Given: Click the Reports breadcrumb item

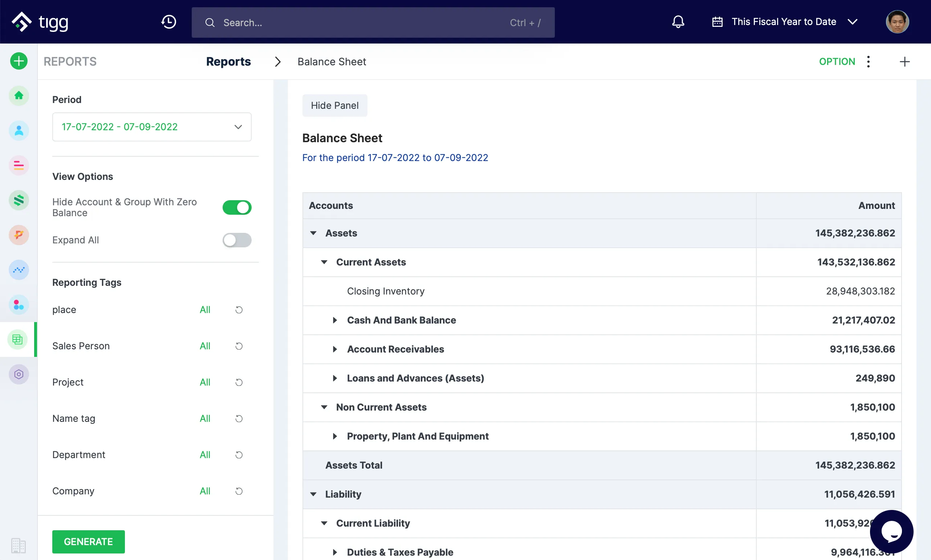Looking at the screenshot, I should (x=228, y=62).
